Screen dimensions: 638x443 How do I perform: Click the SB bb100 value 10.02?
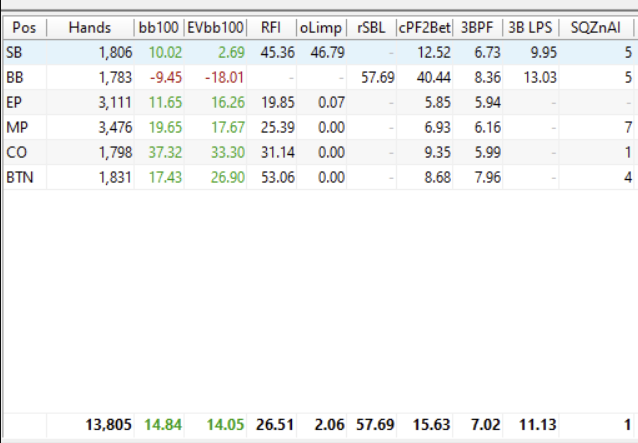tap(165, 52)
